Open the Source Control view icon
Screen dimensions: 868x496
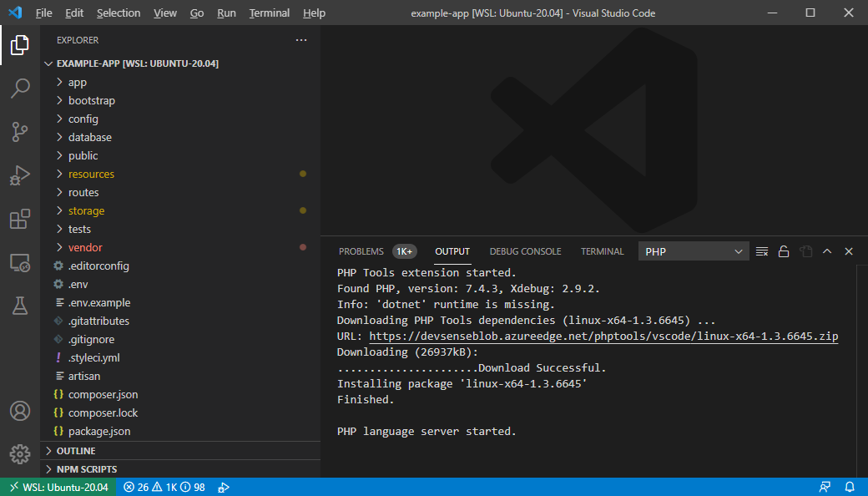pos(20,132)
